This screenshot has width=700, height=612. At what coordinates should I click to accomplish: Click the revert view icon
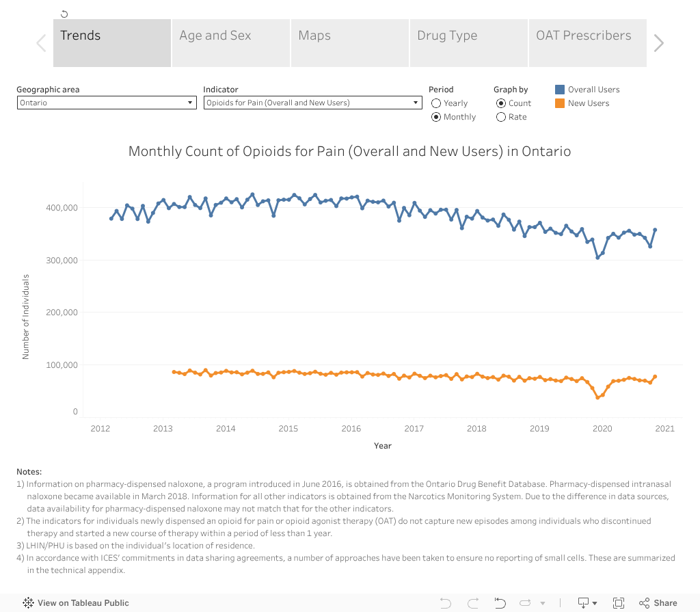click(x=500, y=603)
